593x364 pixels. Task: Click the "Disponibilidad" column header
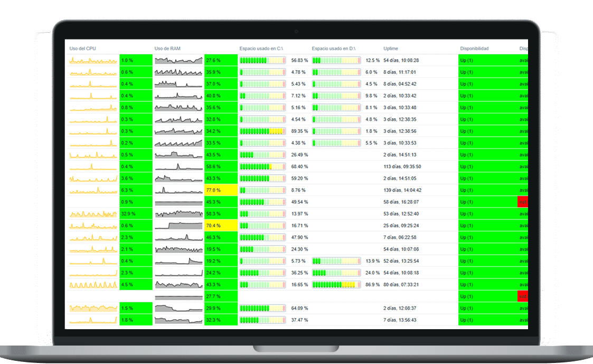click(474, 49)
